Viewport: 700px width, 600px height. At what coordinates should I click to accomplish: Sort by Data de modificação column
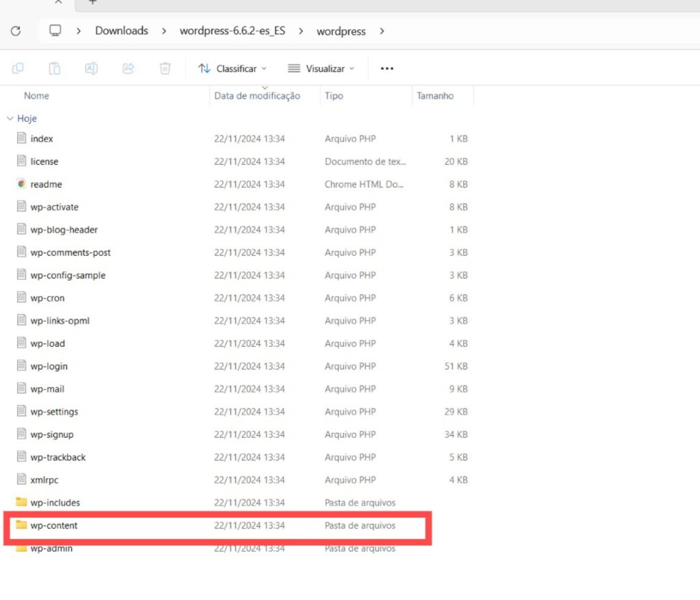[257, 96]
